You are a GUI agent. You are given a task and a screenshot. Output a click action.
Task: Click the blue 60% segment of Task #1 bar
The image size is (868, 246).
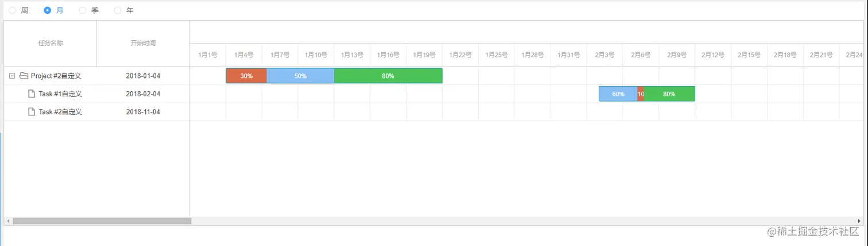(x=618, y=94)
